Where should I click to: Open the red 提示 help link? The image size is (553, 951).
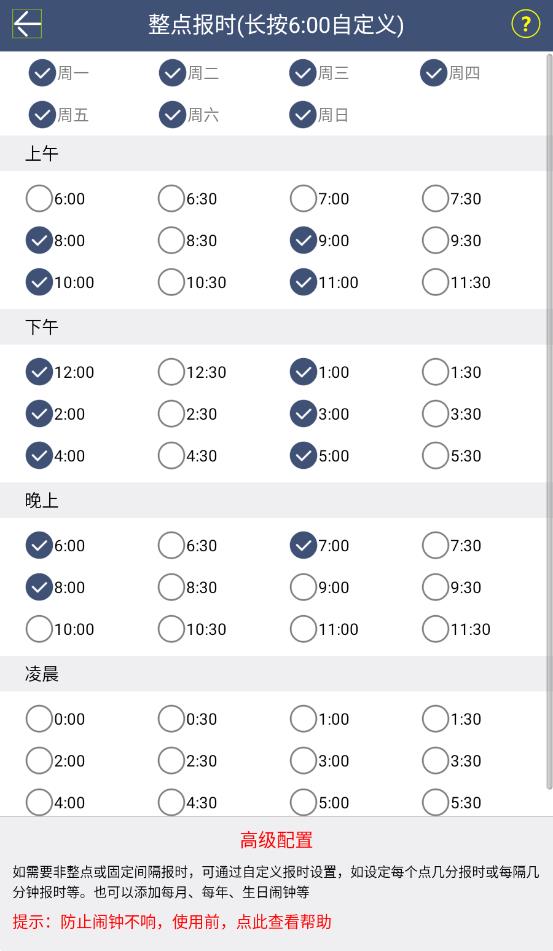[172, 922]
